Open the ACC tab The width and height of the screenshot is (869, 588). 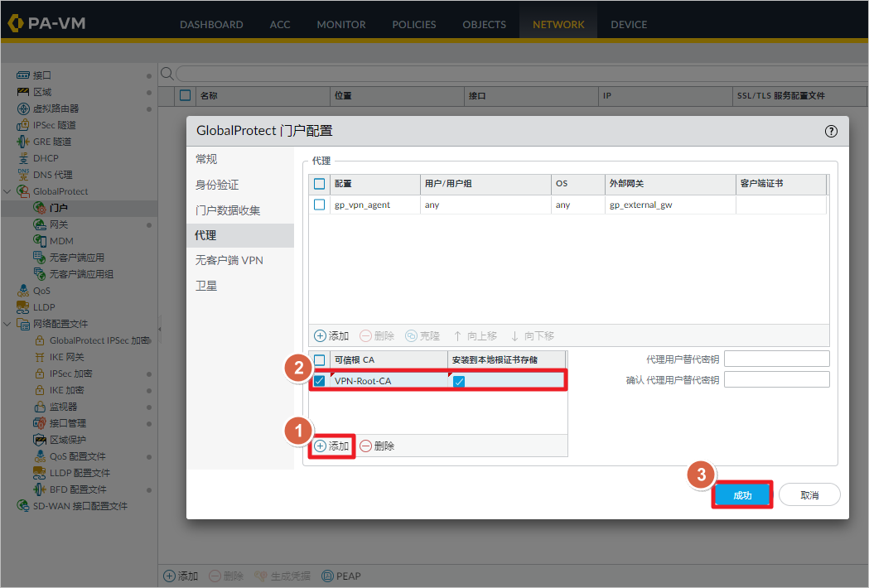(280, 24)
